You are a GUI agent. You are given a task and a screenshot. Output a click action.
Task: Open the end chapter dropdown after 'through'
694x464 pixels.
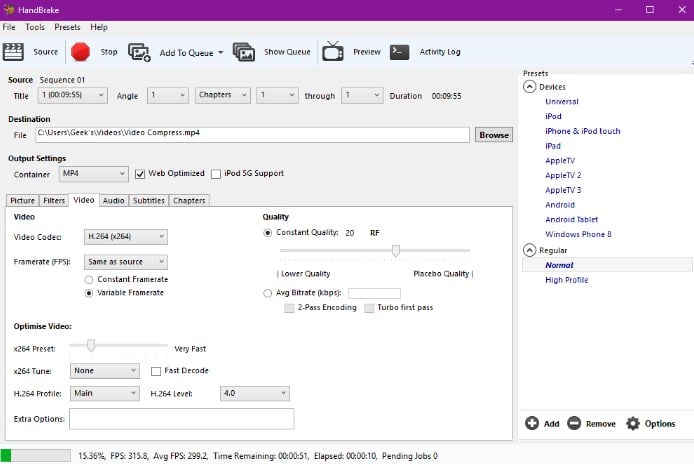[x=362, y=95]
